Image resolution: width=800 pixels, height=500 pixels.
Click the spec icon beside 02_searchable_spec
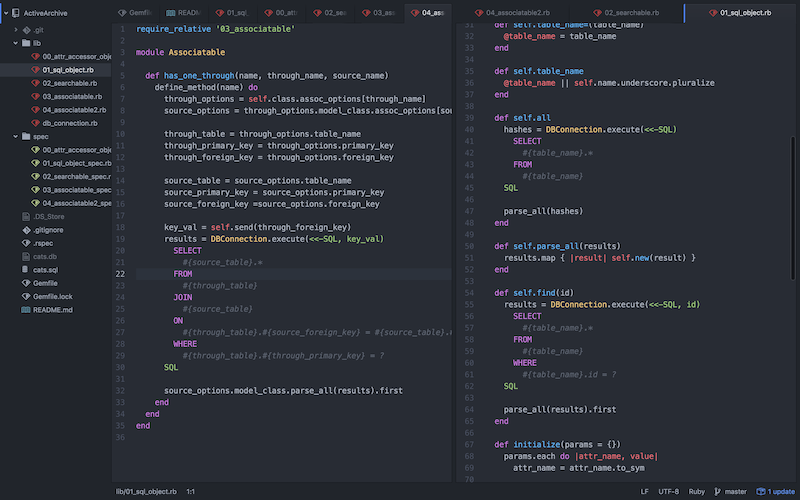coord(35,176)
